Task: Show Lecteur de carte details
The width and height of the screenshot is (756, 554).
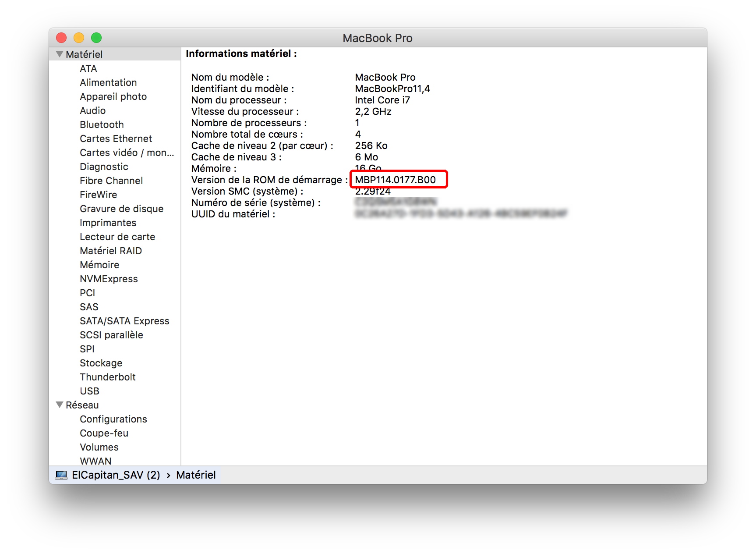Action: click(117, 237)
